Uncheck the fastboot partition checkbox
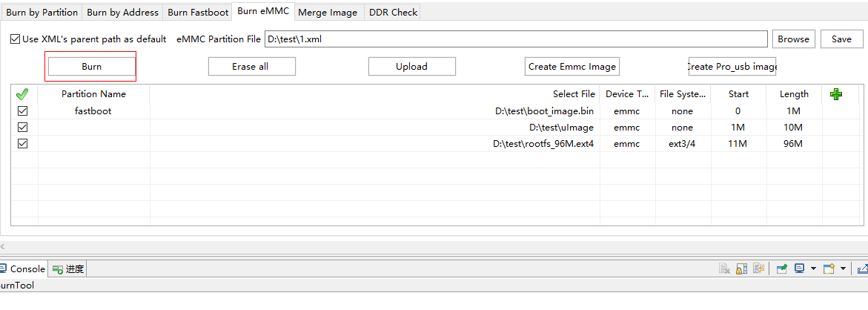This screenshot has width=868, height=310. coord(22,111)
